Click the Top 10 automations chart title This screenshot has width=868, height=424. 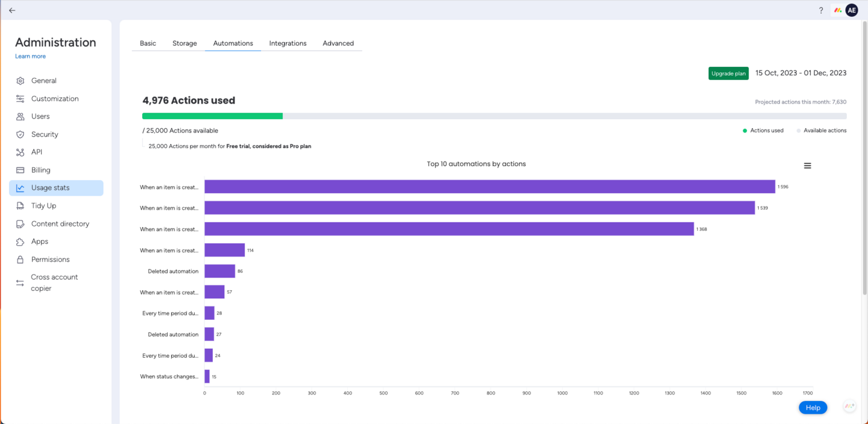[x=476, y=164]
